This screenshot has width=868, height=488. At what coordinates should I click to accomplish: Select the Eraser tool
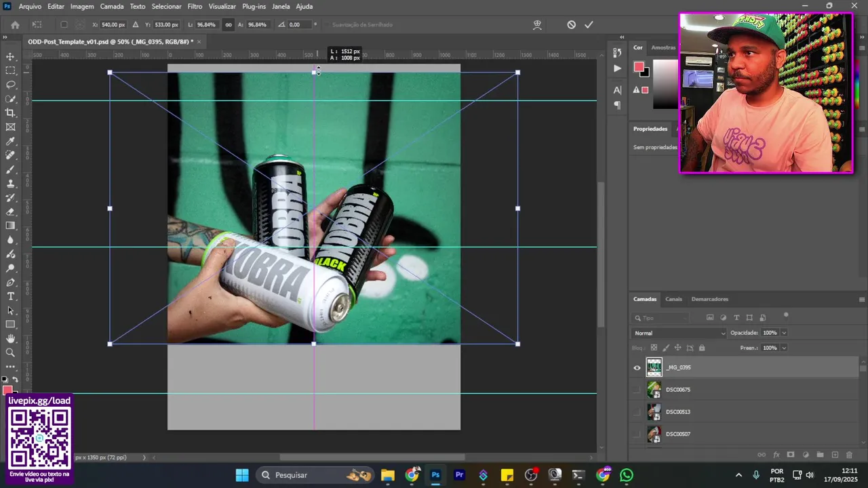10,211
